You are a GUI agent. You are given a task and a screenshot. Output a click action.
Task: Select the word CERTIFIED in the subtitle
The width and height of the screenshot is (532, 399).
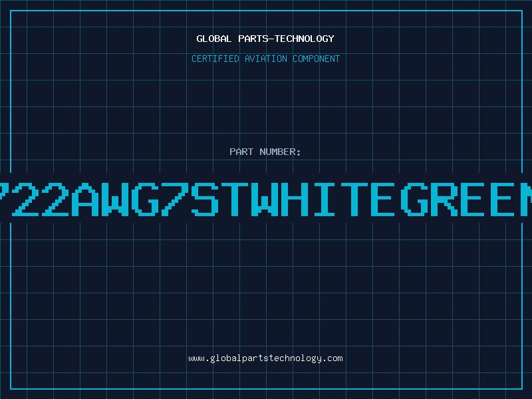215,59
